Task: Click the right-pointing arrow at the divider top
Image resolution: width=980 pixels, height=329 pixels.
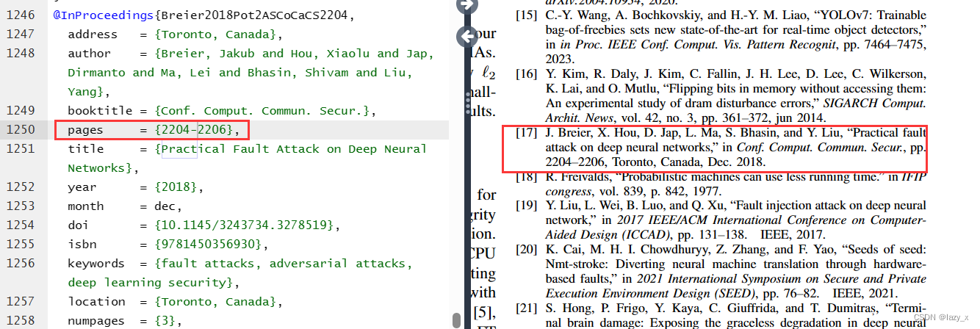Action: click(x=467, y=4)
